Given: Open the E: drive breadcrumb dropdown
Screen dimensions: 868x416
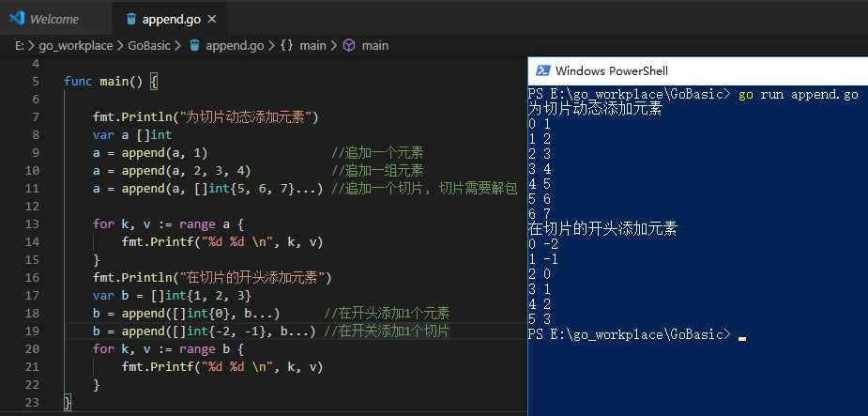Looking at the screenshot, I should coord(19,45).
